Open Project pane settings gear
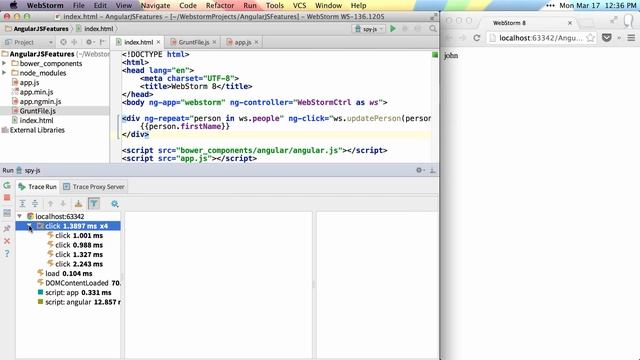The width and height of the screenshot is (640, 360). click(89, 42)
